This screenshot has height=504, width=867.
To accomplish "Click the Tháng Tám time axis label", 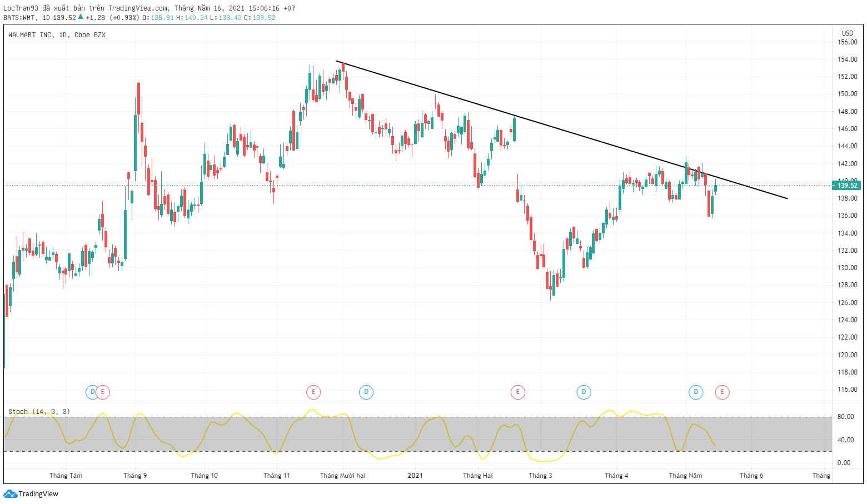I will (x=66, y=476).
